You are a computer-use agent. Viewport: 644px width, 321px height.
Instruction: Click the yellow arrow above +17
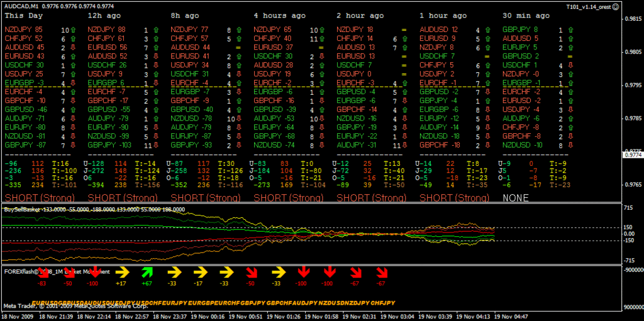[x=122, y=272]
